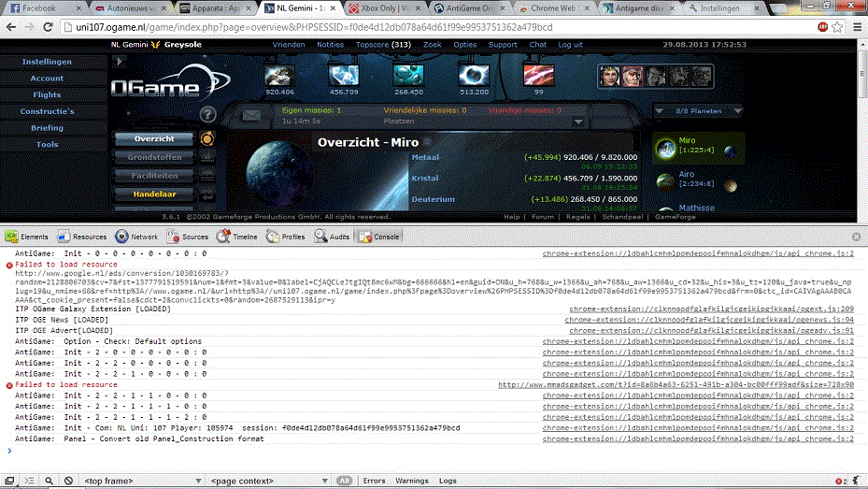This screenshot has height=489, width=868.
Task: Click the error count badge in DevTools
Action: (x=841, y=481)
